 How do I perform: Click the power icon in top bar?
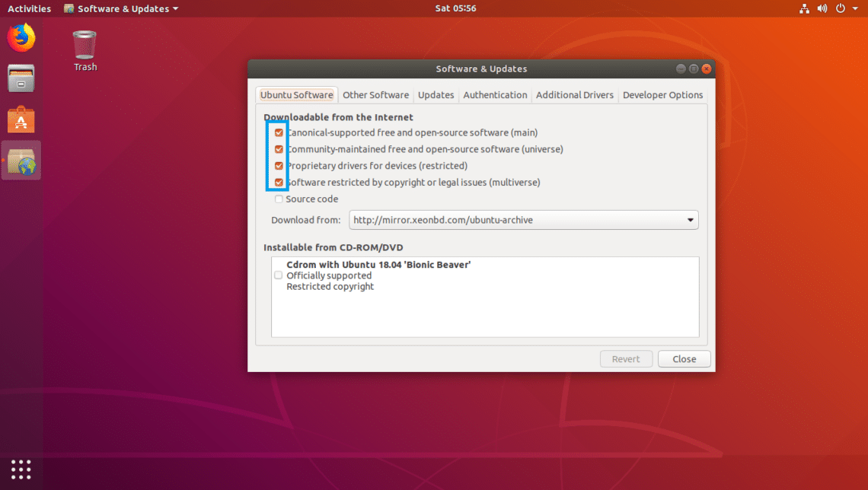[x=841, y=8]
